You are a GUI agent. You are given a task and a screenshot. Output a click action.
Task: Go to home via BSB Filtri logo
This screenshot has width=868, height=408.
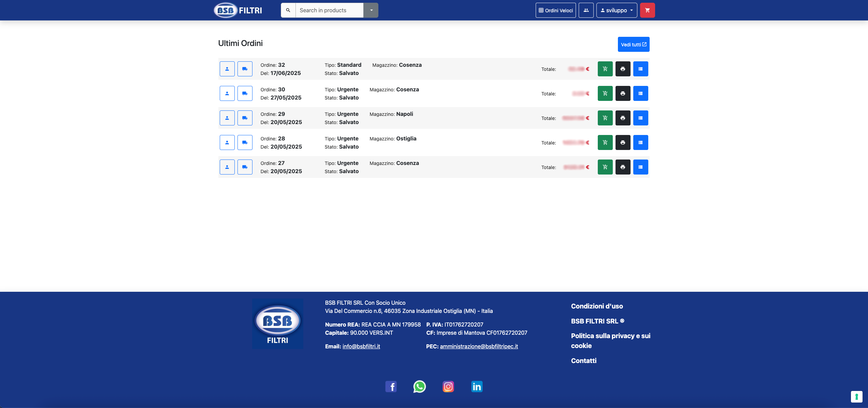pos(238,10)
